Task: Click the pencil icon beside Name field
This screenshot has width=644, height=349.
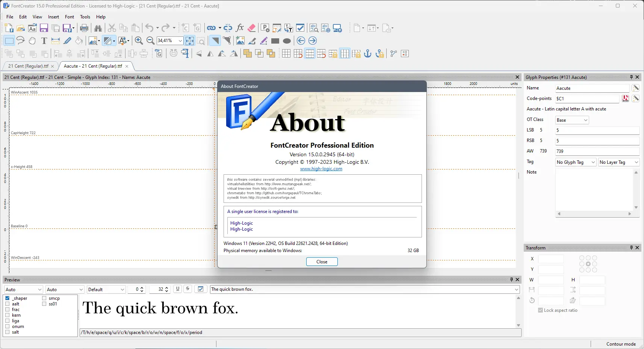Action: click(x=636, y=88)
